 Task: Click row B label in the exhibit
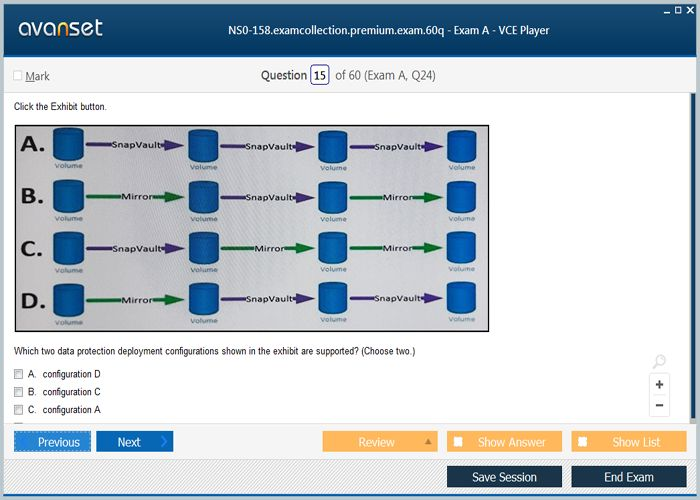tap(32, 196)
